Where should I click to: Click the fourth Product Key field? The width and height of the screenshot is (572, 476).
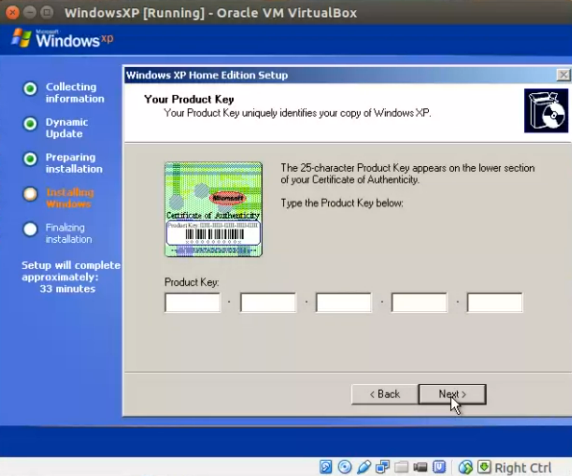pyautogui.click(x=419, y=302)
